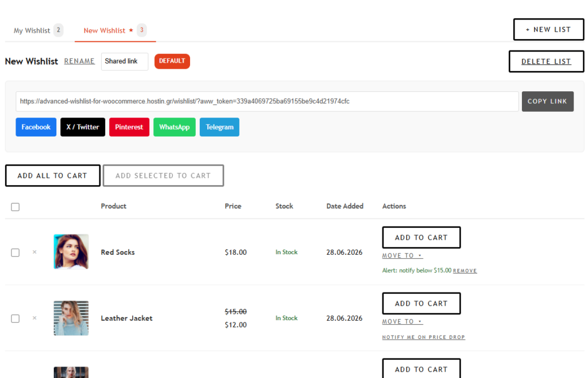Create a new list with + NEW LIST

pos(548,29)
